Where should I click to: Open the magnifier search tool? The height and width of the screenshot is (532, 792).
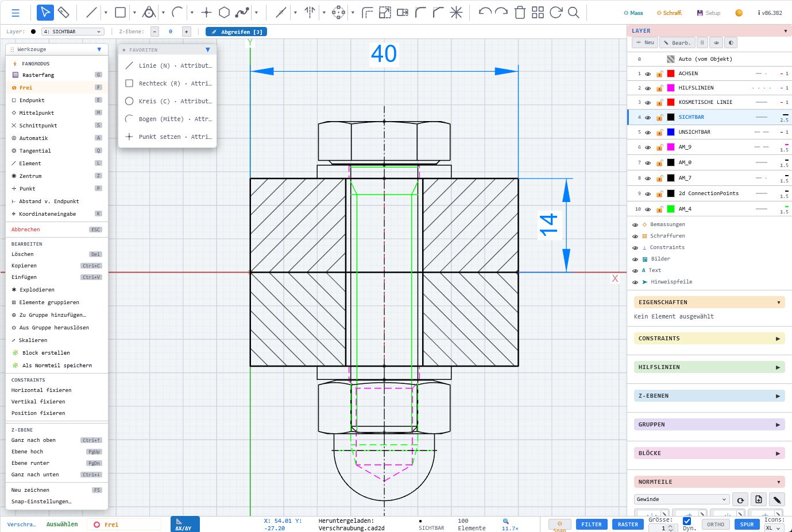[x=573, y=12]
